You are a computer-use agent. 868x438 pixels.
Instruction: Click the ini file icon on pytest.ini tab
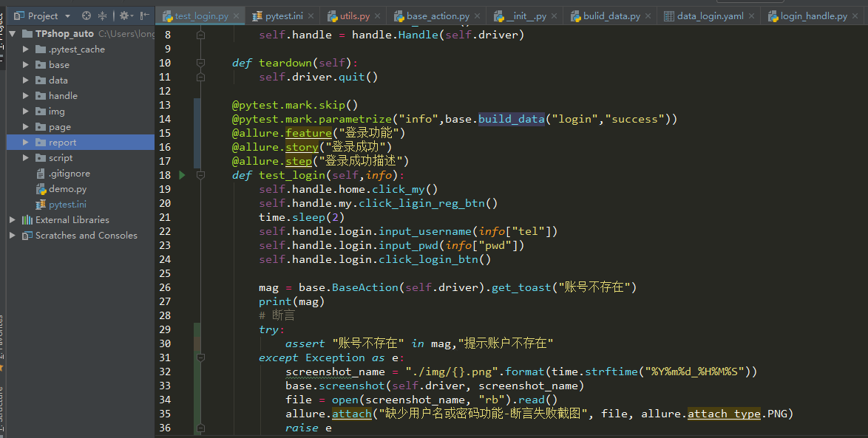click(x=257, y=16)
